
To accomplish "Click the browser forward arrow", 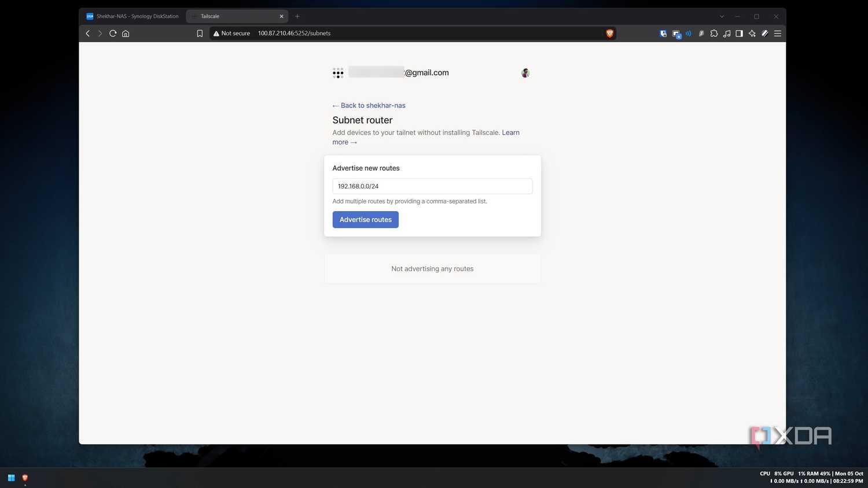I will (100, 34).
